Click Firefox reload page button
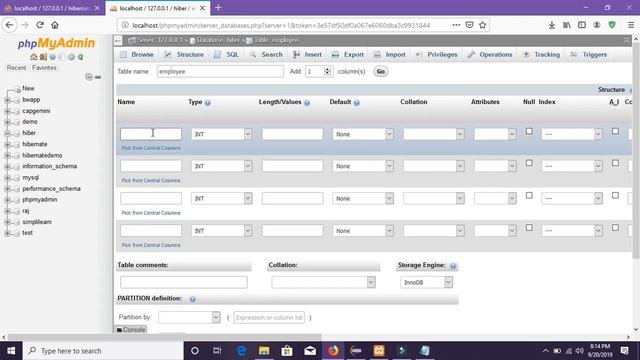Image resolution: width=640 pixels, height=360 pixels. 40,25
